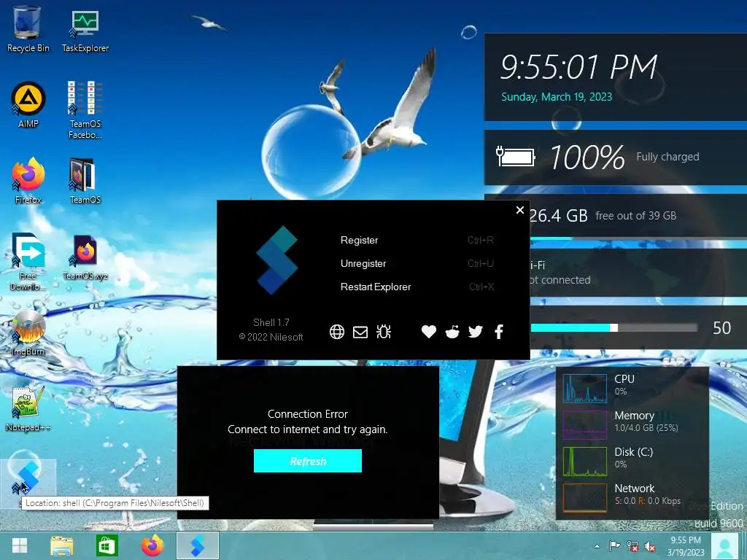The width and height of the screenshot is (747, 560).
Task: Click the muted volume tray icon
Action: tap(649, 546)
